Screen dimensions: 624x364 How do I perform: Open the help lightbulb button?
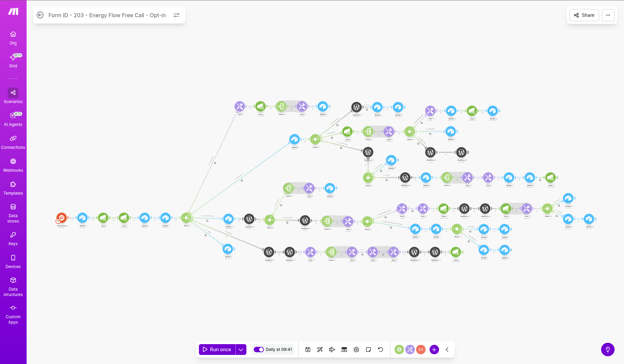607,350
